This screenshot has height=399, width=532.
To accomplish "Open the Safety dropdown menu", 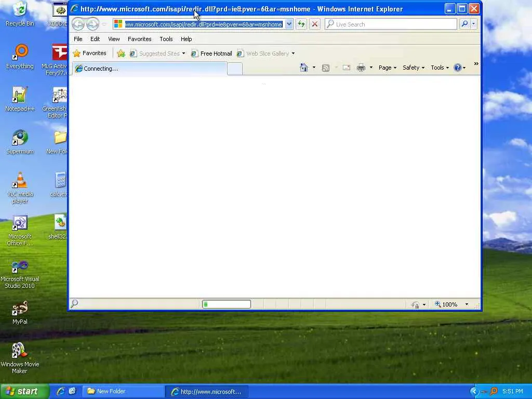I will pyautogui.click(x=414, y=68).
